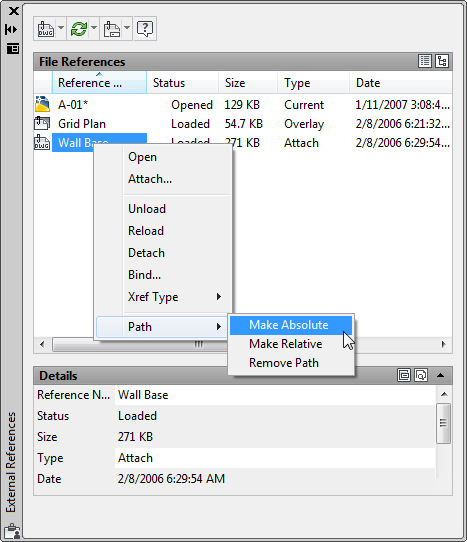Screen dimensions: 467x542
Task: Switch to Tree View in File References
Action: [x=442, y=61]
